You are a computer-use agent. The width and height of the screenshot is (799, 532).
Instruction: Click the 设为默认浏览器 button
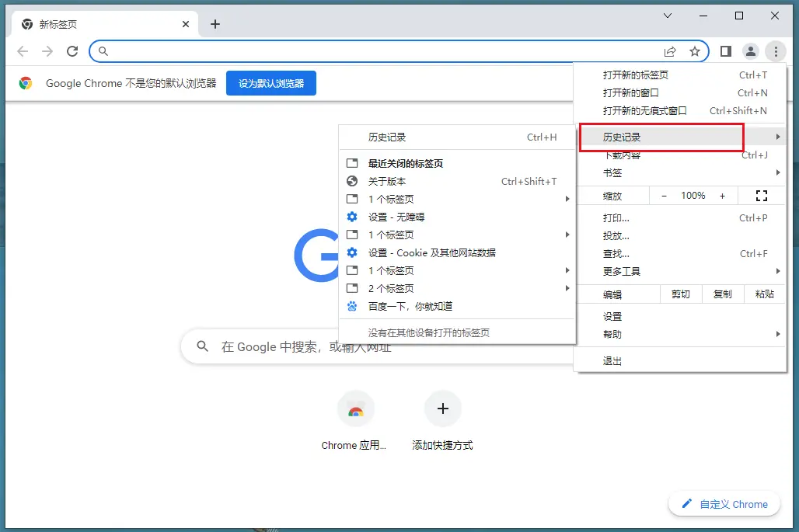(x=270, y=82)
